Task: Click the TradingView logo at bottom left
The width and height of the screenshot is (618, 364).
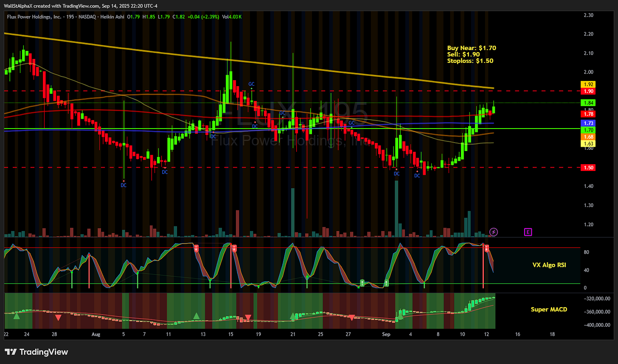Action: [36, 352]
